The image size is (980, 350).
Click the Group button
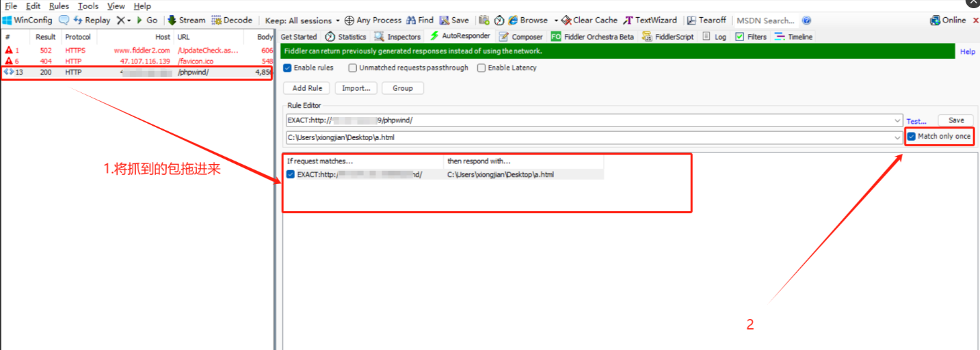(x=403, y=88)
